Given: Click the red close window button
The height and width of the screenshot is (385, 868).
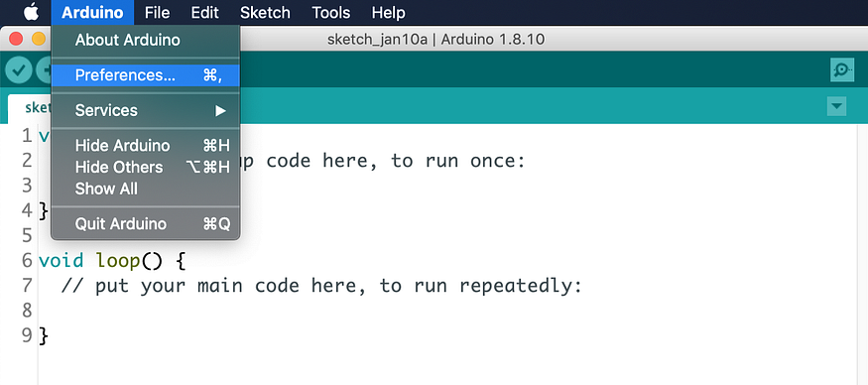Looking at the screenshot, I should coord(16,39).
